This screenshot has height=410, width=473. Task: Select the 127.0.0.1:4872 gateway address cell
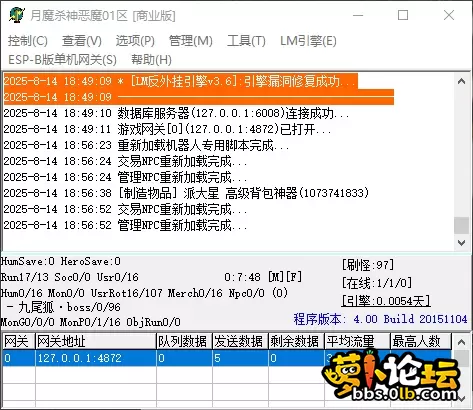(x=96, y=358)
